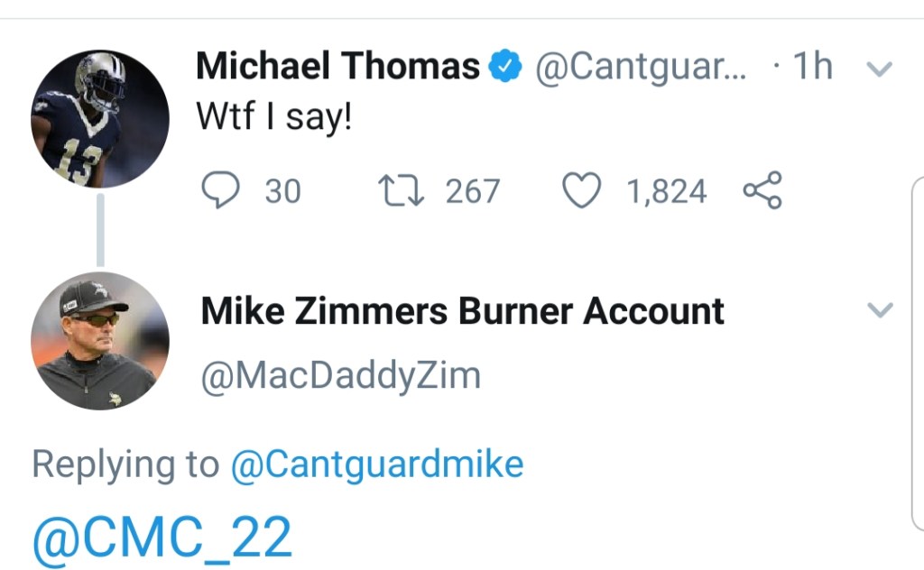
Task: Click the 267 retweets count
Action: (x=472, y=191)
